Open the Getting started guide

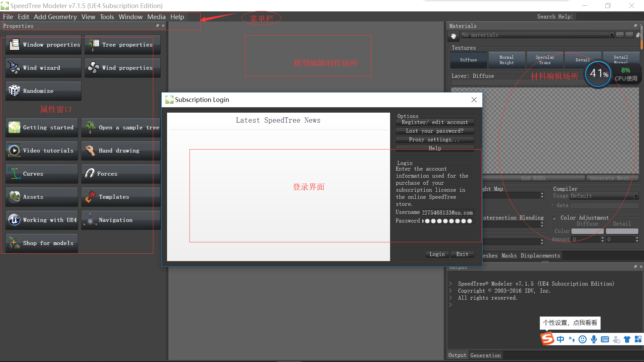point(42,127)
